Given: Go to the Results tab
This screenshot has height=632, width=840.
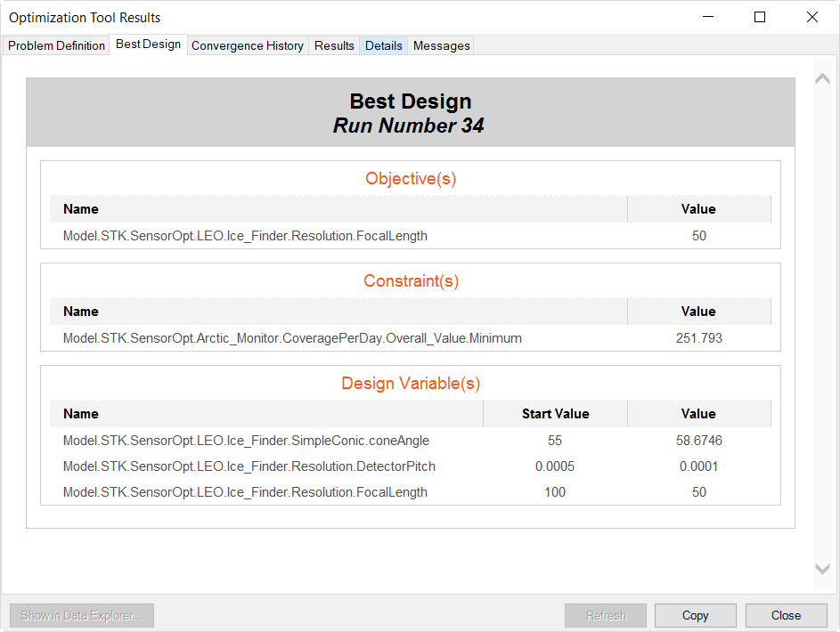Looking at the screenshot, I should pos(334,45).
